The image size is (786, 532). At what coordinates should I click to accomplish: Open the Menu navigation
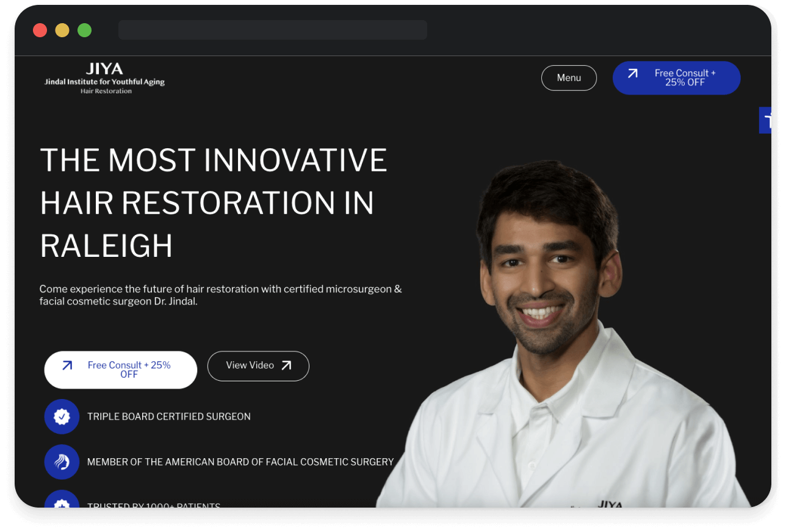pos(569,77)
